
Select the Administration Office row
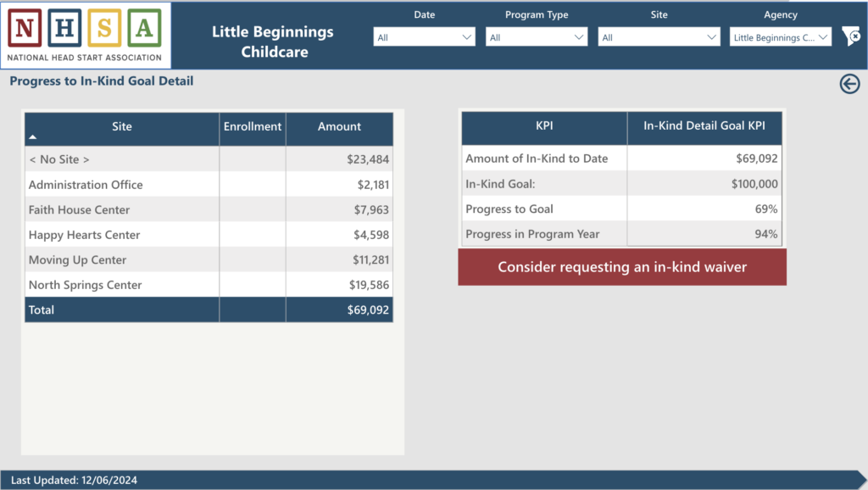(x=86, y=185)
